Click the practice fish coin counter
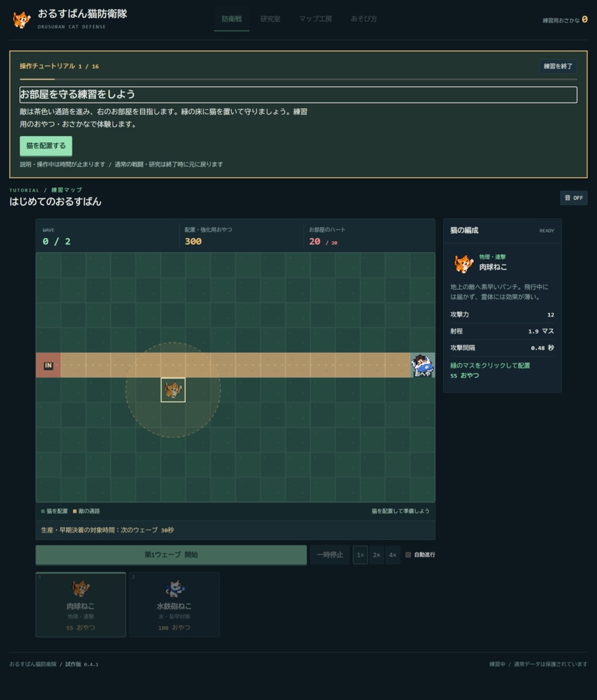Viewport: 597px width, 700px height. (x=565, y=20)
